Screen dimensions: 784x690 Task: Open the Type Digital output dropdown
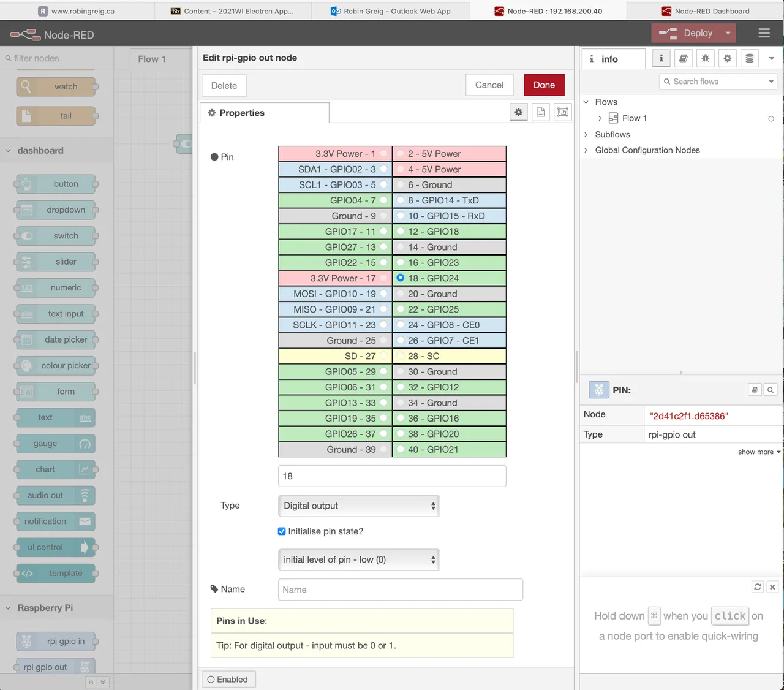pos(359,506)
